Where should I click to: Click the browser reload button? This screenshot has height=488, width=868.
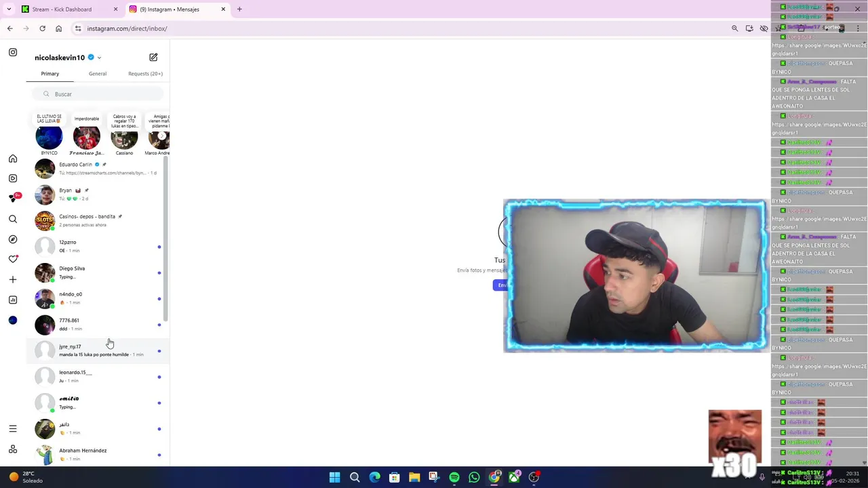point(42,28)
